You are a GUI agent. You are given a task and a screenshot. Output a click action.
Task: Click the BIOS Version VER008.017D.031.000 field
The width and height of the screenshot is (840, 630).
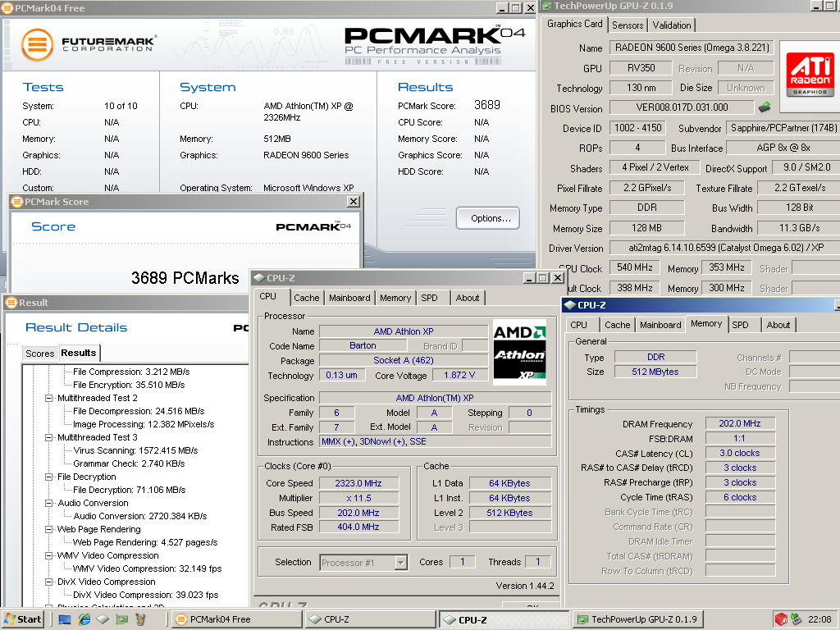pyautogui.click(x=682, y=107)
